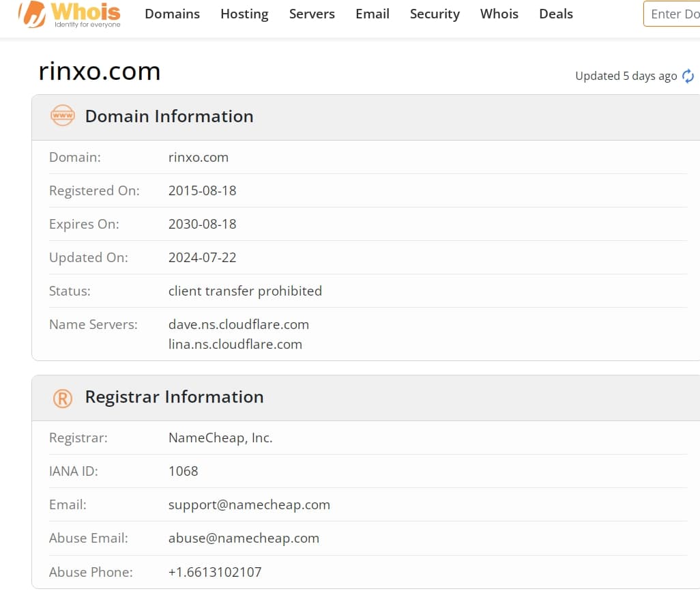Image resolution: width=700 pixels, height=600 pixels.
Task: Click the Registrar label
Action: tap(78, 438)
